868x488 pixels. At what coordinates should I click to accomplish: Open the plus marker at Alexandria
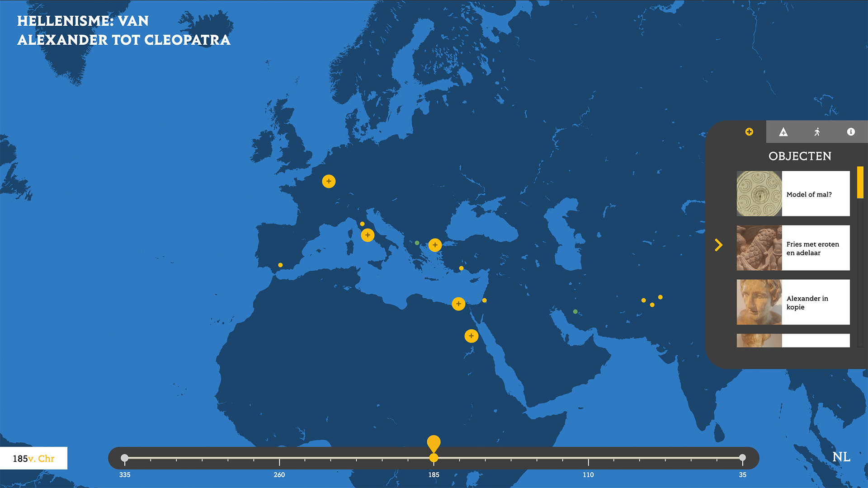pos(458,304)
